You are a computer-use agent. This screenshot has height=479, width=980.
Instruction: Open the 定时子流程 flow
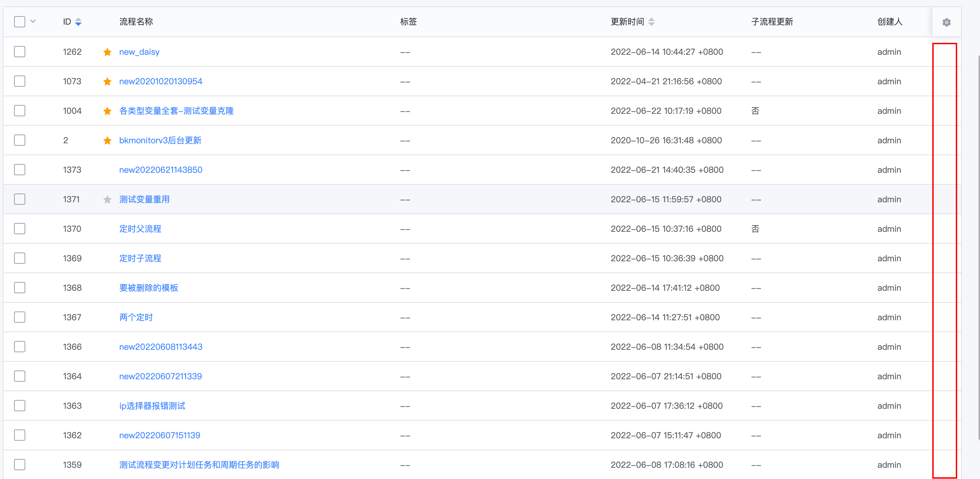pos(140,258)
